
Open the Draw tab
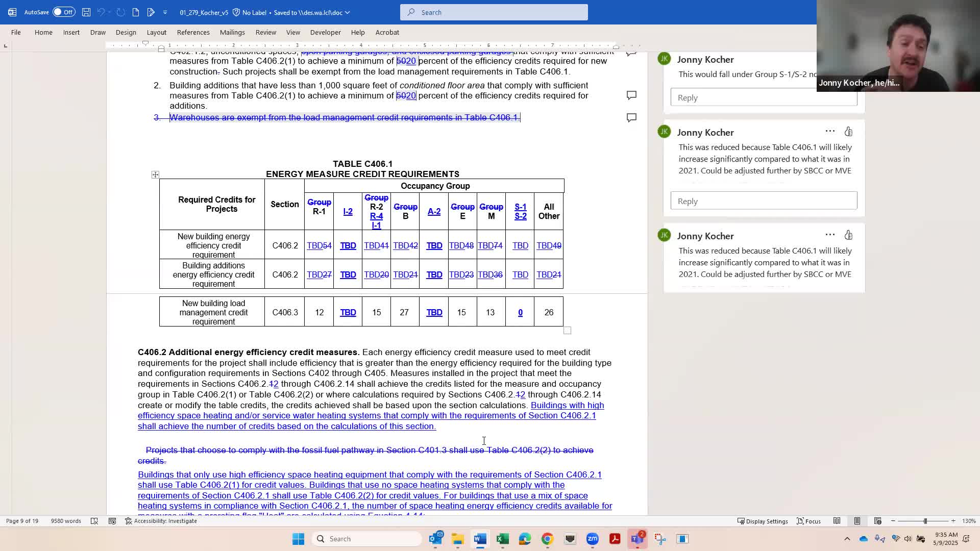[x=98, y=32]
